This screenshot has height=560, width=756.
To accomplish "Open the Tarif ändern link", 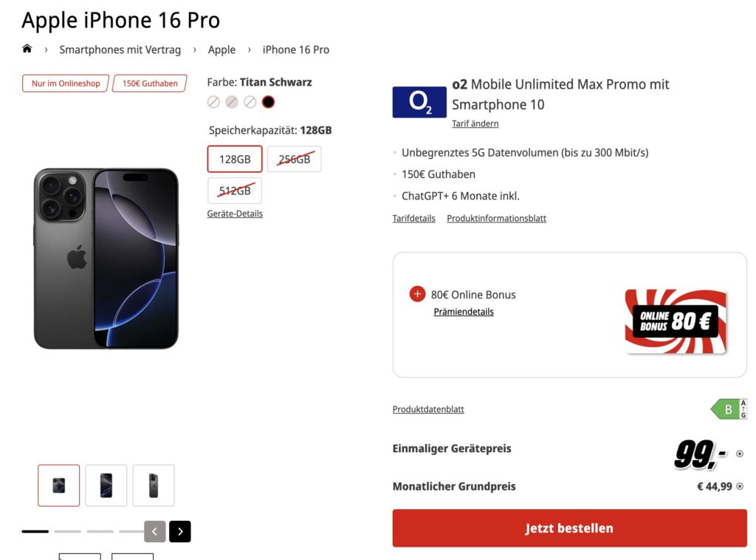I will point(475,123).
